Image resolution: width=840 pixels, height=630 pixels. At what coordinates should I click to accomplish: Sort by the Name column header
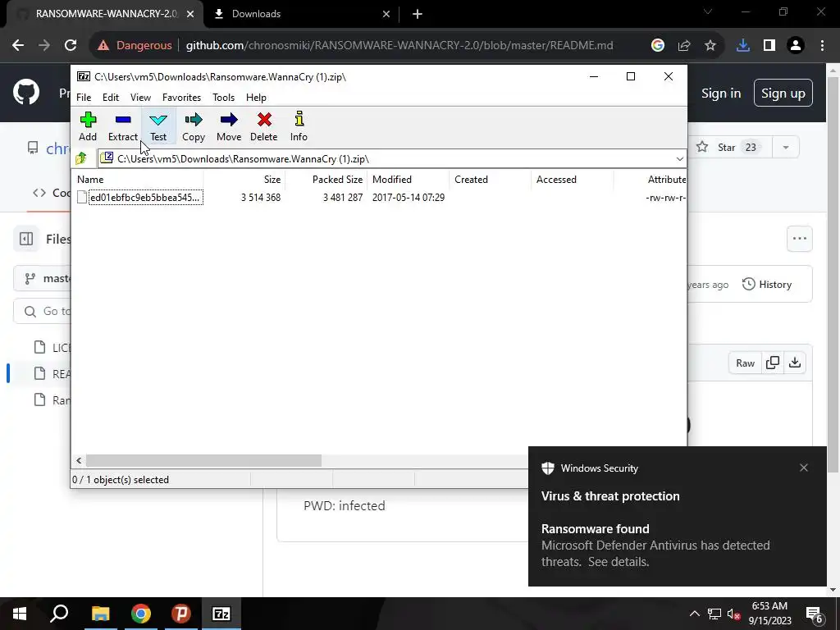tap(137, 180)
